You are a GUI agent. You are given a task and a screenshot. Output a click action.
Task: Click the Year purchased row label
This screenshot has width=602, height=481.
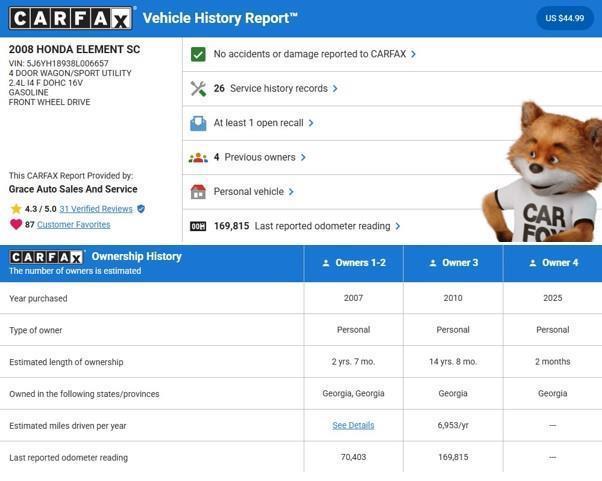point(38,298)
